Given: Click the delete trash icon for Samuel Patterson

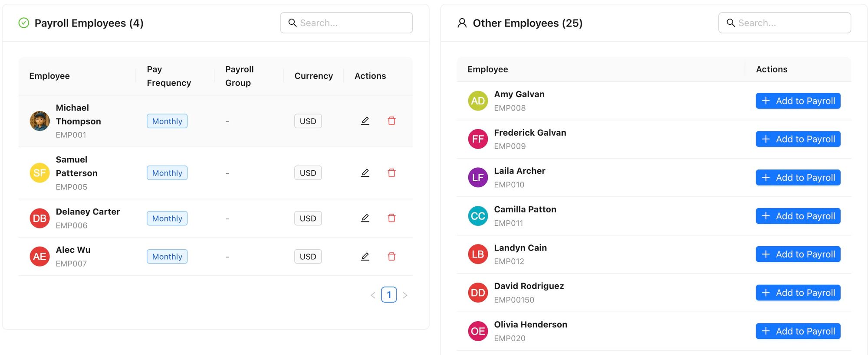Looking at the screenshot, I should pos(391,173).
